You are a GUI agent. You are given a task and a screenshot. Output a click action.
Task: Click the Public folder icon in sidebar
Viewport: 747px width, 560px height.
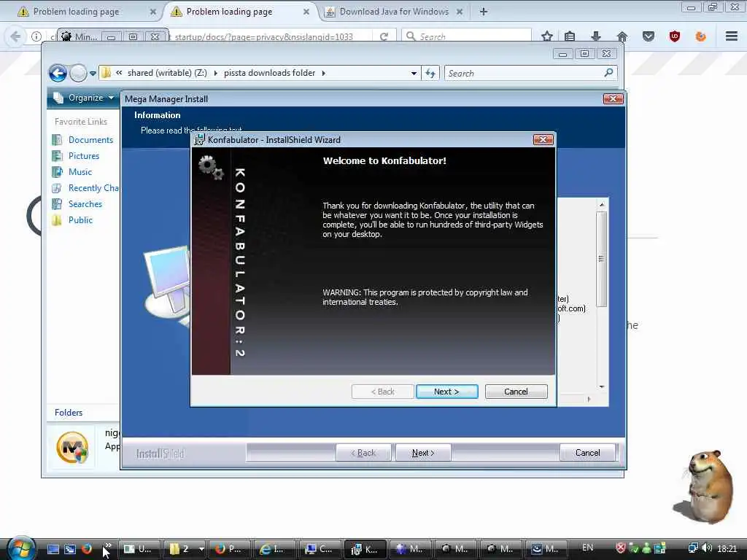click(x=57, y=220)
